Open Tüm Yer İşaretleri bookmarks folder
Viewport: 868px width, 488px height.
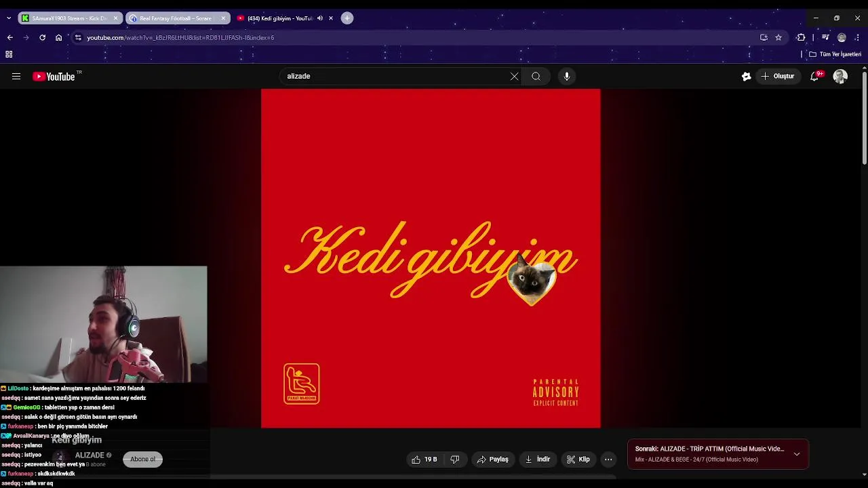click(x=835, y=54)
